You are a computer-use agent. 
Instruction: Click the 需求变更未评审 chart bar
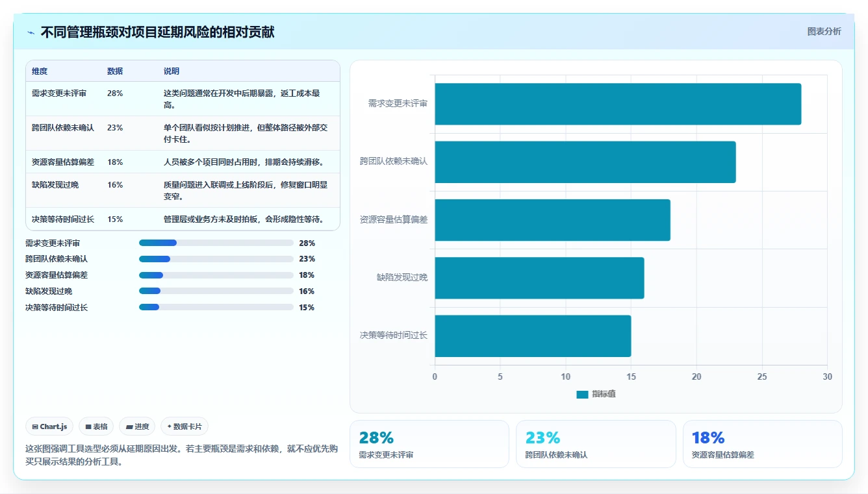click(618, 104)
